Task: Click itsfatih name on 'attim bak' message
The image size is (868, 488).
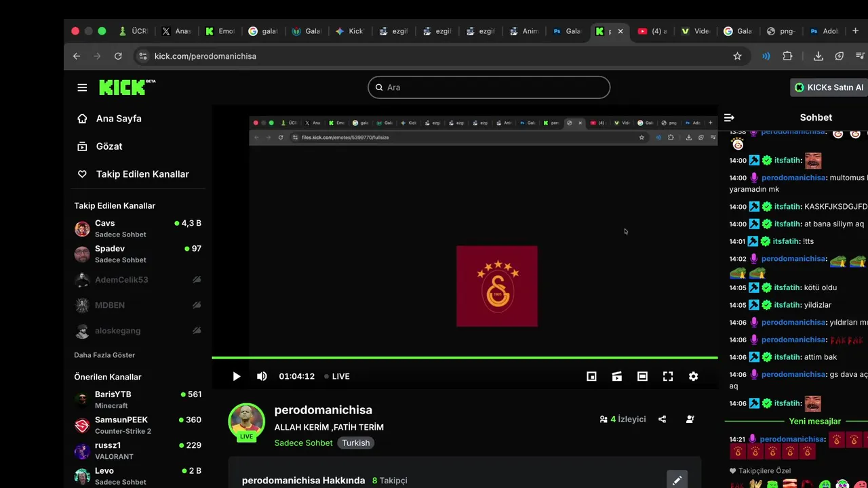Action: [x=788, y=357]
